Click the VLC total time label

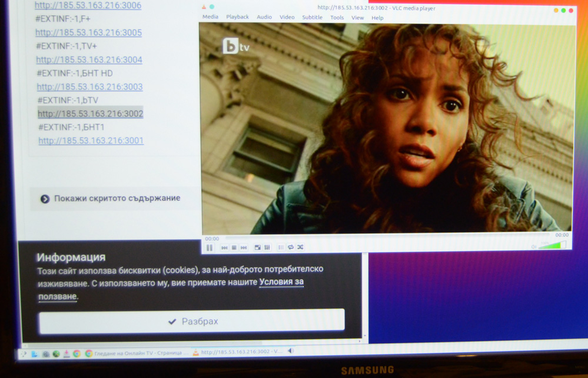point(562,235)
